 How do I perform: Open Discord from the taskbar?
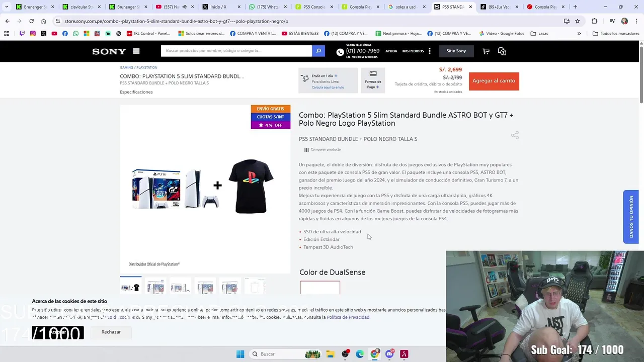tap(389, 354)
